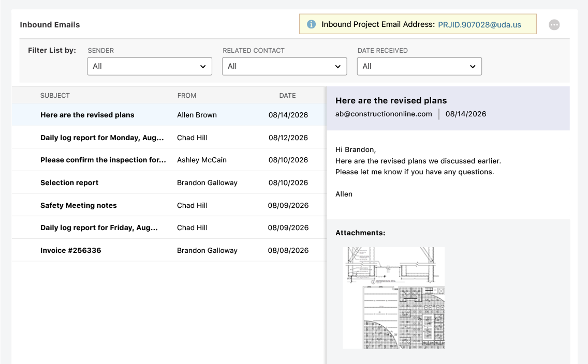The image size is (588, 364).
Task: Click date 08/14/2026 in the preview header
Action: point(466,114)
